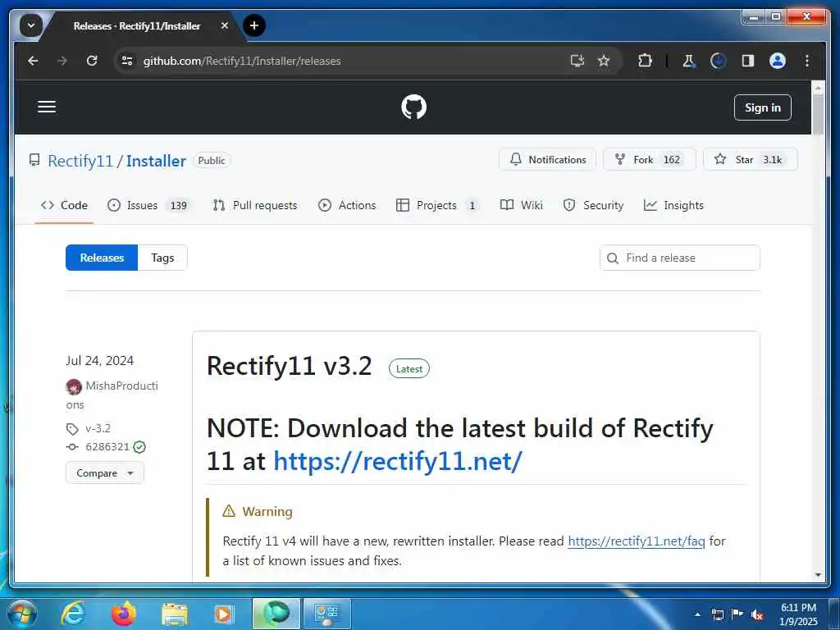Open the Projects tab

(x=436, y=205)
